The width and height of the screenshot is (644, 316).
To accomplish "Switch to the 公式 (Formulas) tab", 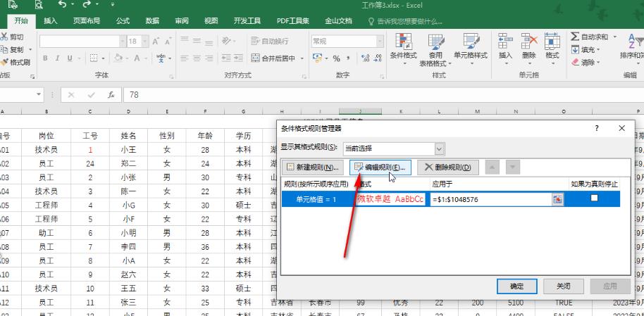I will pos(123,21).
